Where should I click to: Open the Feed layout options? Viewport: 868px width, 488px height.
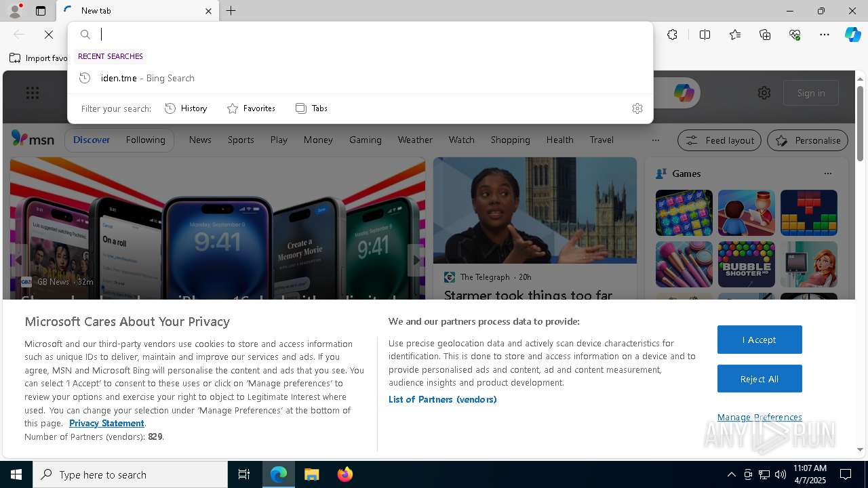pos(720,140)
